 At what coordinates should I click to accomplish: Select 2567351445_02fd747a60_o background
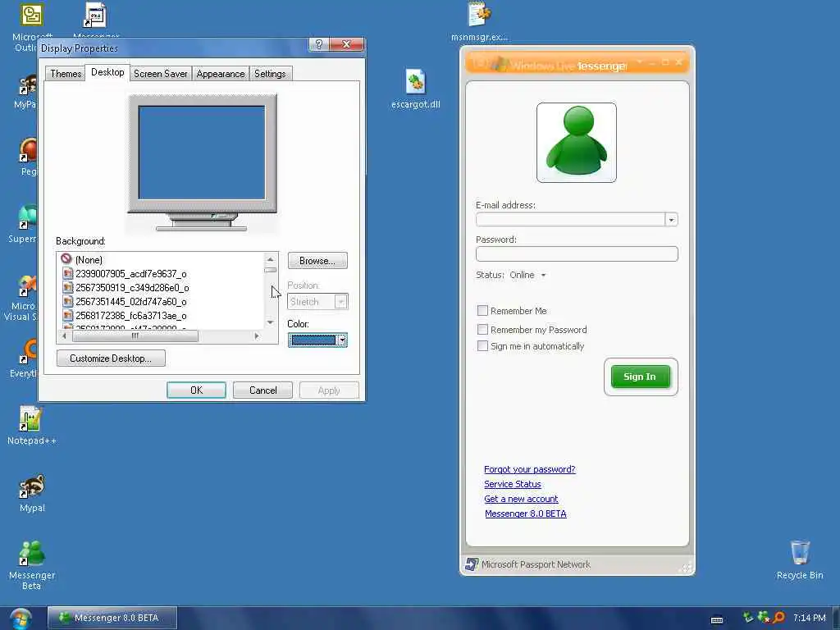[x=130, y=302]
